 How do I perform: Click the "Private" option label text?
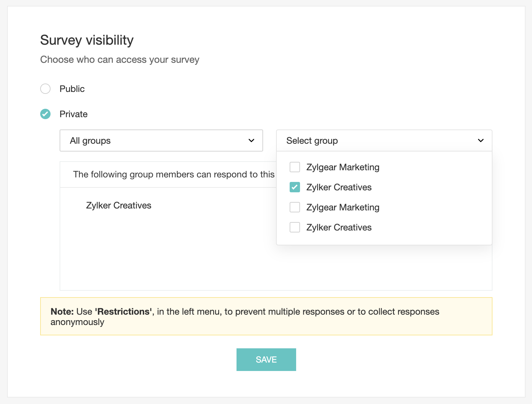(74, 114)
